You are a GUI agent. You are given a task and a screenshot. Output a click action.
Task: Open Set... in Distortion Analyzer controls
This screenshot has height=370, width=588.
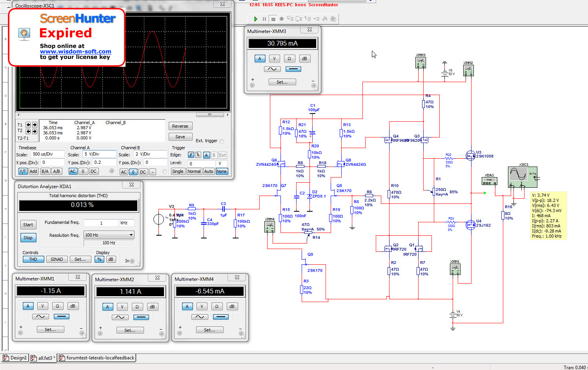80,259
